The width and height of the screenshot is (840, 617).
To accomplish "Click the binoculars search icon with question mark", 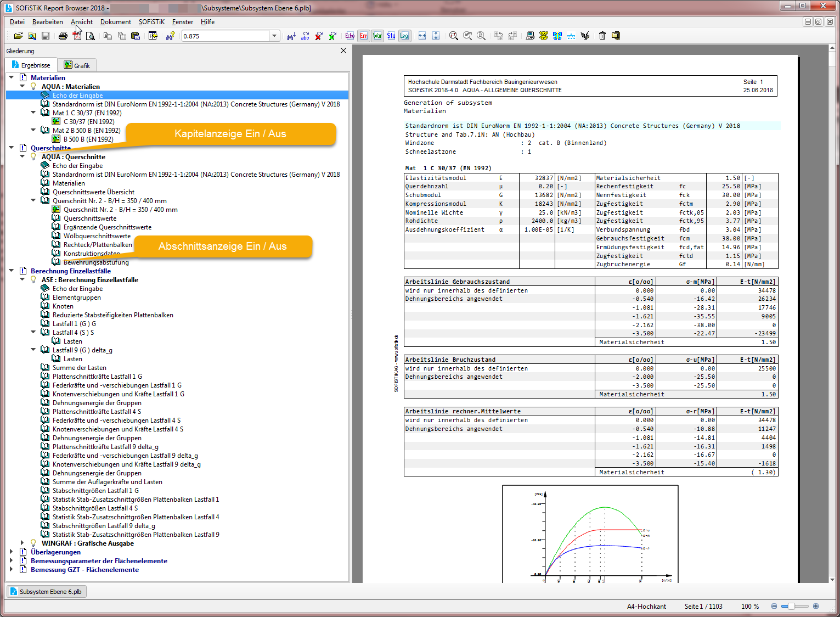I will pyautogui.click(x=170, y=36).
